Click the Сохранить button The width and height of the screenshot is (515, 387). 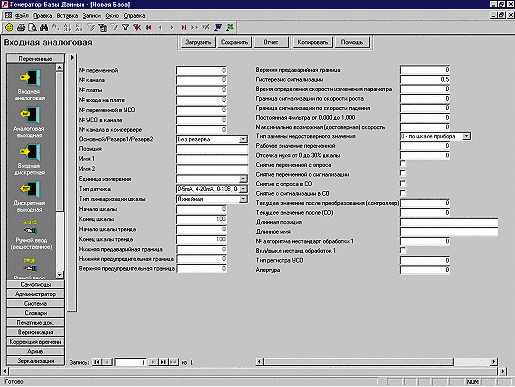234,42
